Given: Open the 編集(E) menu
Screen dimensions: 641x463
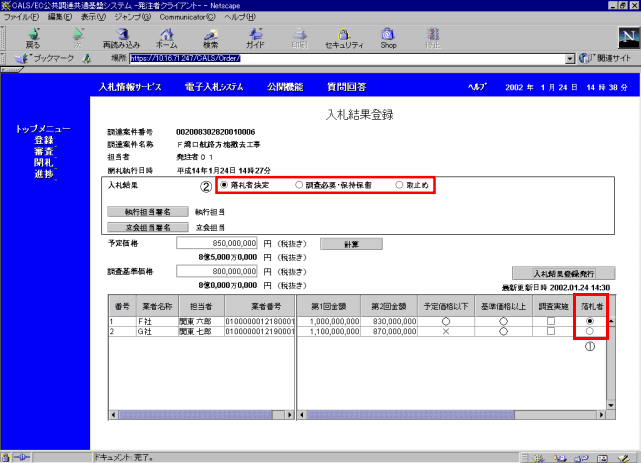Looking at the screenshot, I should click(60, 17).
